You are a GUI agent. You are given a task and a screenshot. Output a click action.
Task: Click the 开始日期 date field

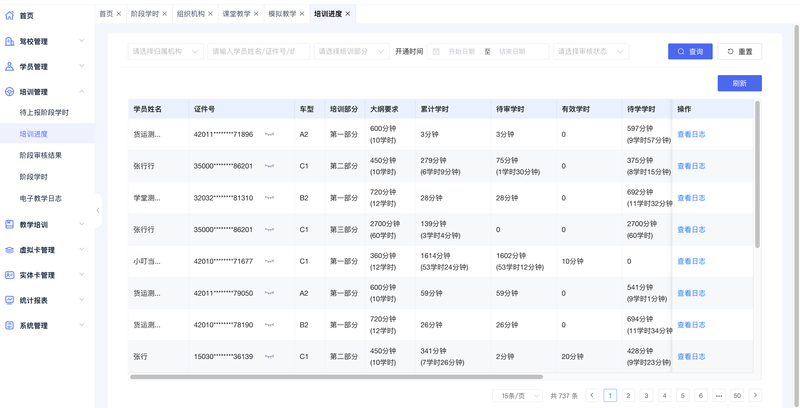click(x=462, y=52)
